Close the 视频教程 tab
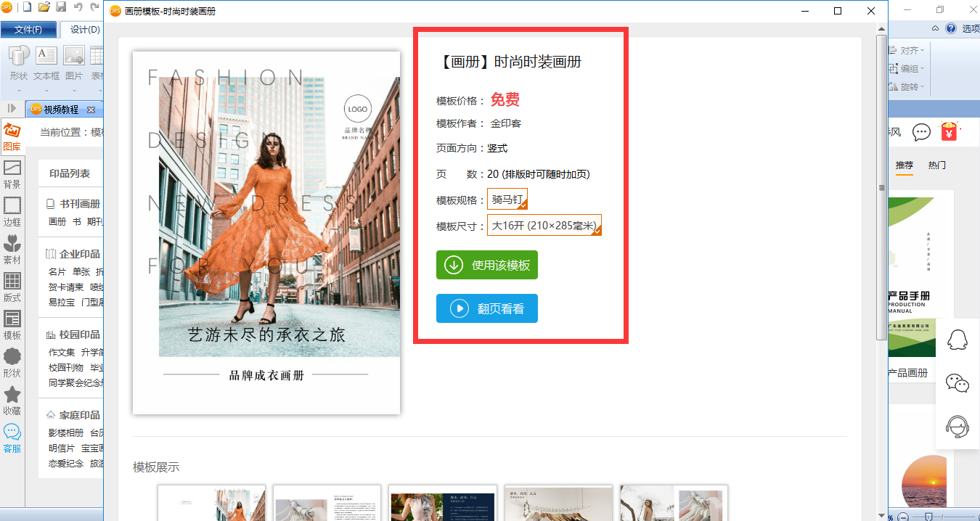The image size is (980, 521). click(x=91, y=110)
